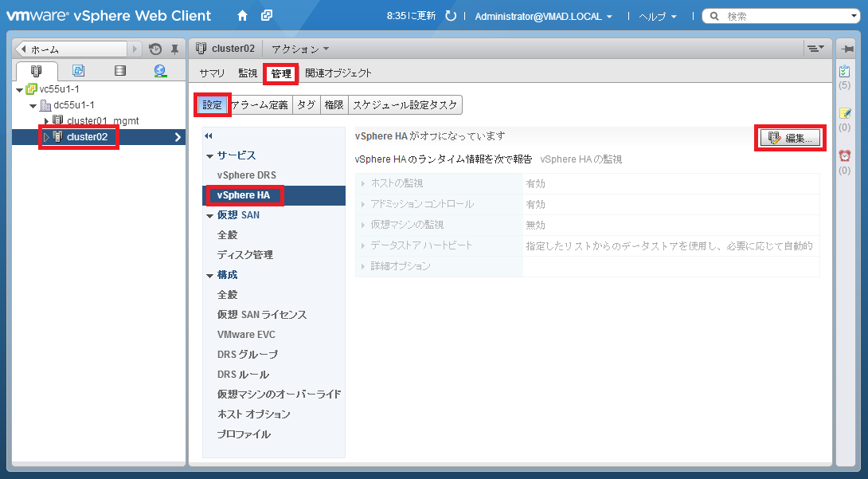Screen dimensions: 868x479
Task: Open the 関連オブジェクト tab
Action: click(338, 73)
